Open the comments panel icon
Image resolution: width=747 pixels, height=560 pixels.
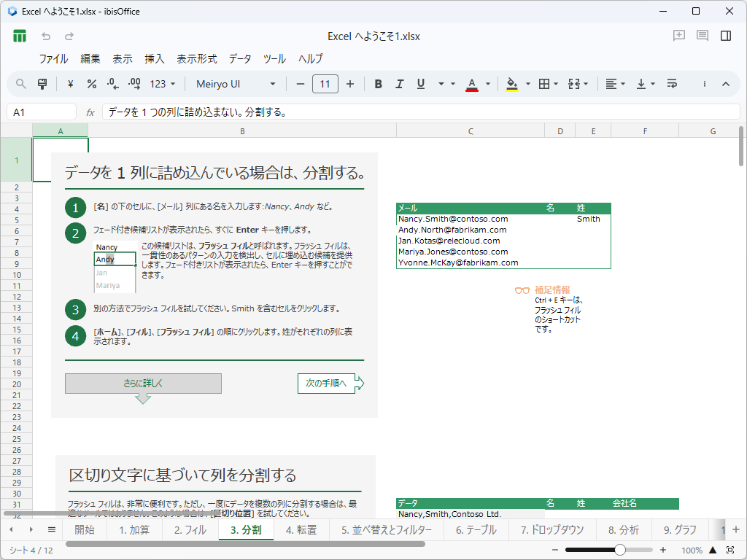coord(703,35)
